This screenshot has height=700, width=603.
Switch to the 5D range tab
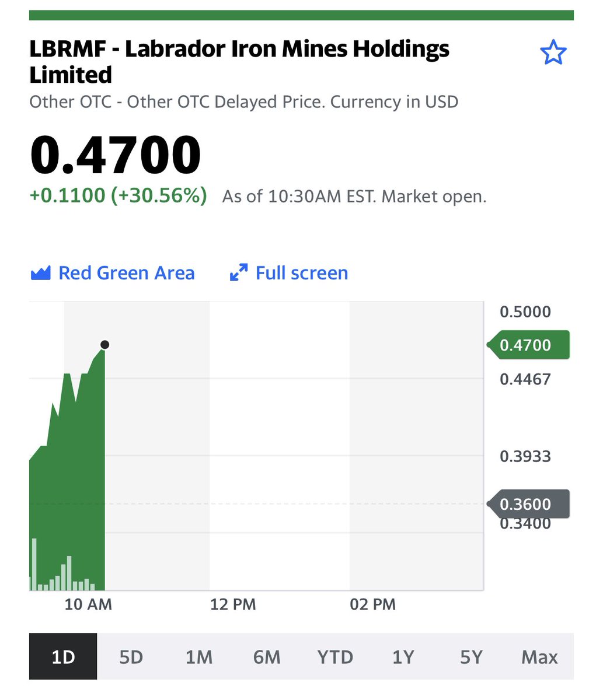[131, 657]
